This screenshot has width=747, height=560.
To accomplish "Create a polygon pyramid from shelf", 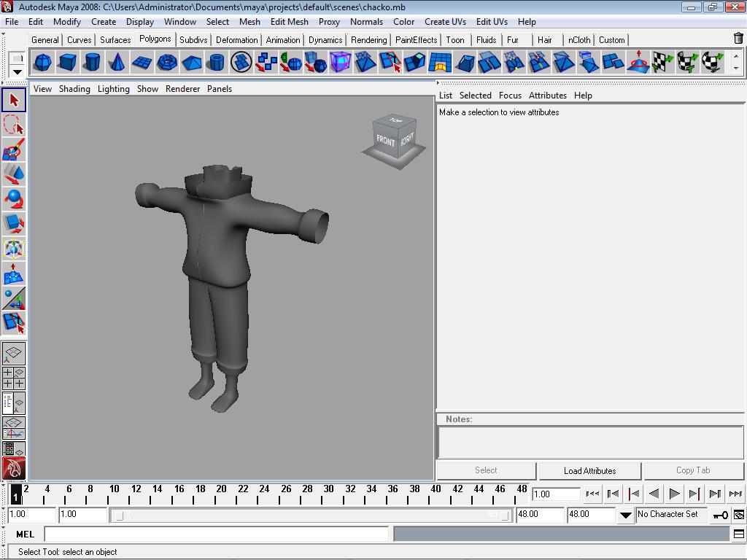I will [x=192, y=63].
